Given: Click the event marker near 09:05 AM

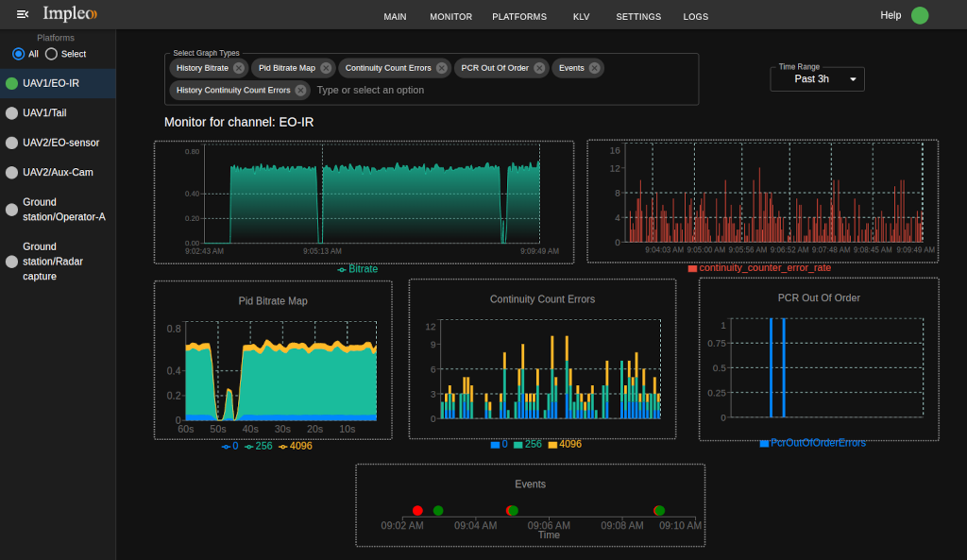Looking at the screenshot, I should [x=512, y=511].
